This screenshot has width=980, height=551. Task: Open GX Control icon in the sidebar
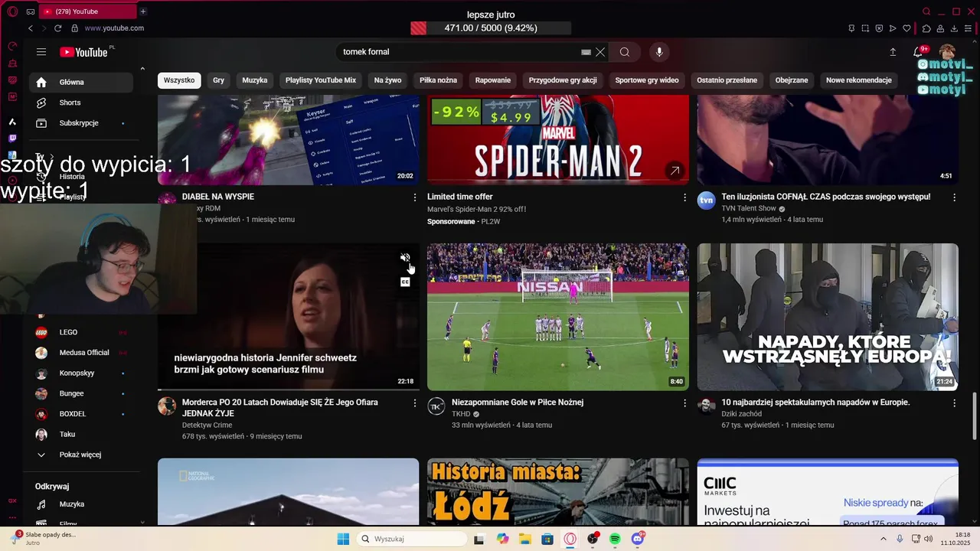pos(12,46)
